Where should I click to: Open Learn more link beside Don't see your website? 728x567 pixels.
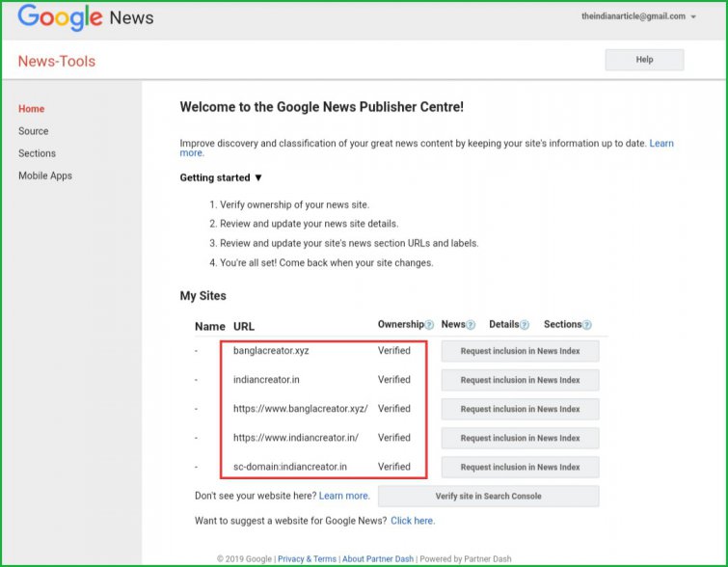click(x=344, y=496)
